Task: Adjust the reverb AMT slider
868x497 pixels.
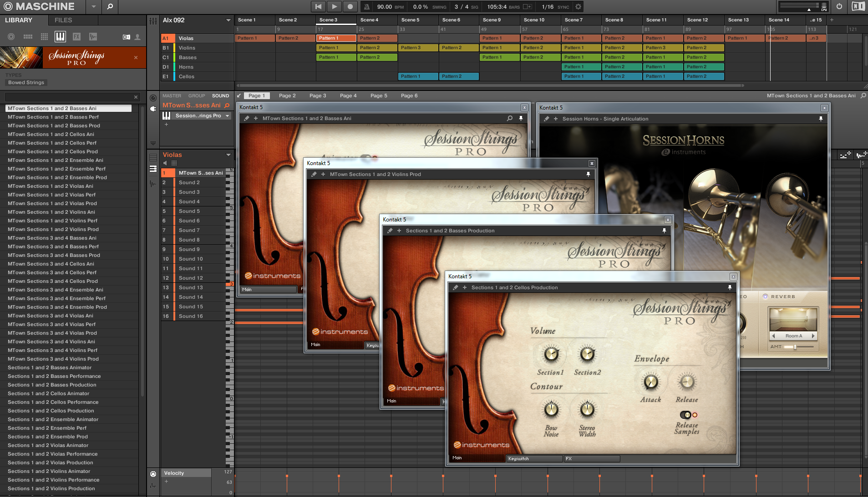Action: click(795, 347)
